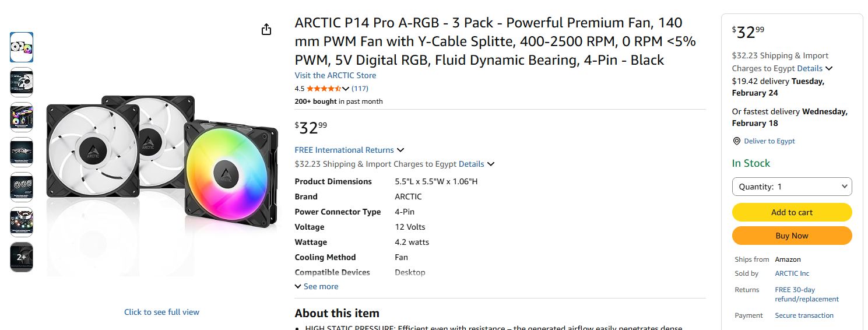
Task: Click the location pin Deliver to Egypt icon
Action: 737,141
